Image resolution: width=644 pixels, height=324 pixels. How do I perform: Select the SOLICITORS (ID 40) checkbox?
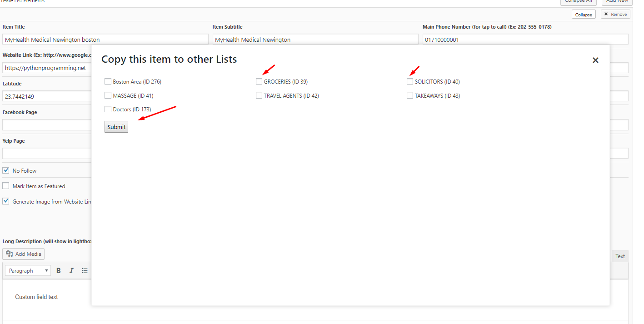coord(410,81)
